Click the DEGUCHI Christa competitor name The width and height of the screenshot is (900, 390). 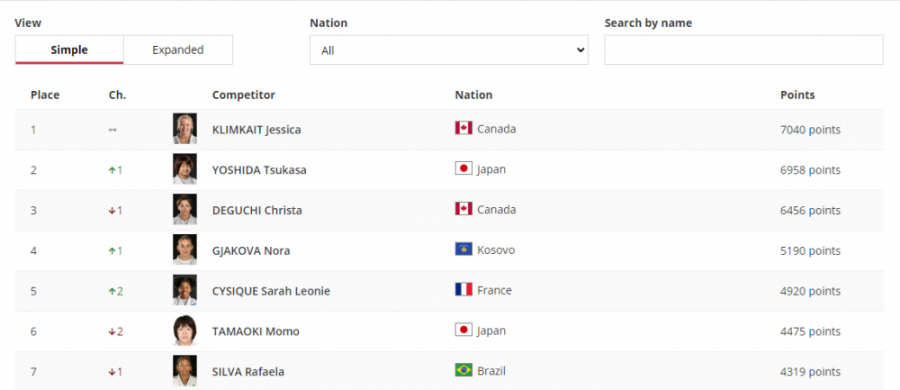coord(257,210)
